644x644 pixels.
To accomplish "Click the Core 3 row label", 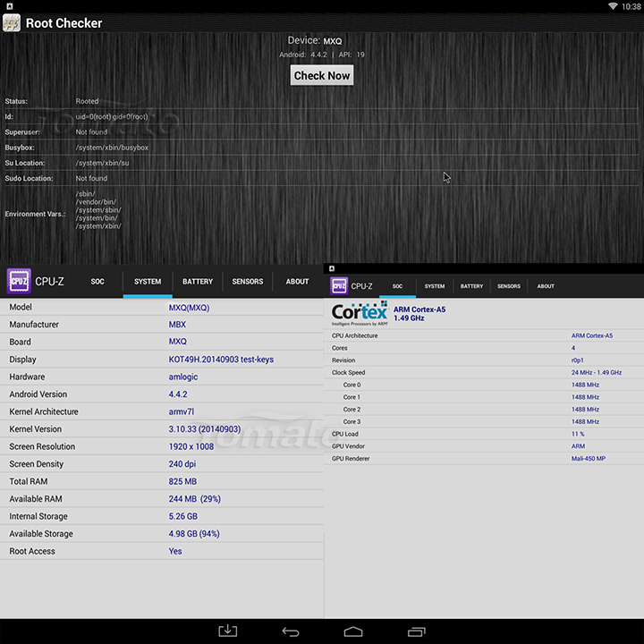I will [x=352, y=422].
